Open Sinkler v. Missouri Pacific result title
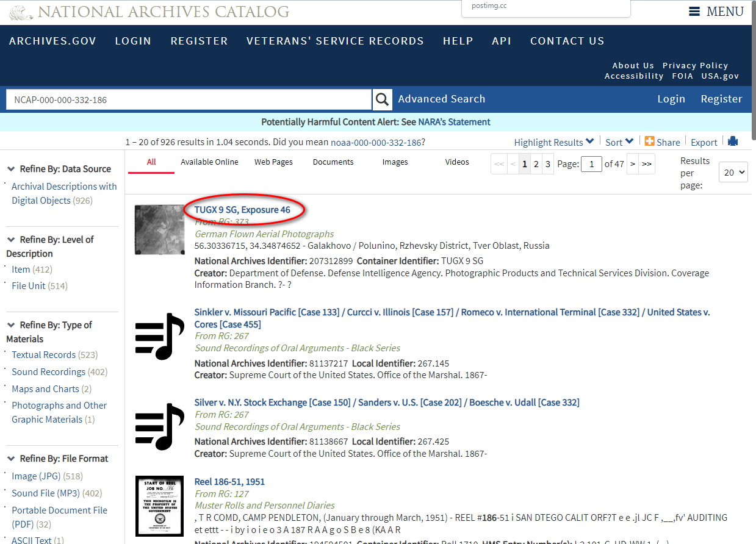 point(452,318)
